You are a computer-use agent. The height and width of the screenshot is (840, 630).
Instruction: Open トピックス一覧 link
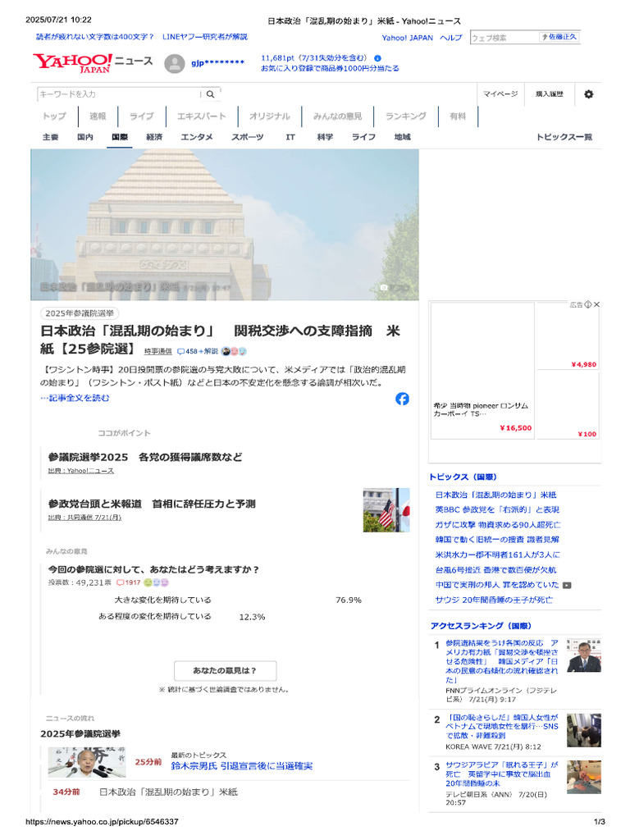pos(564,137)
